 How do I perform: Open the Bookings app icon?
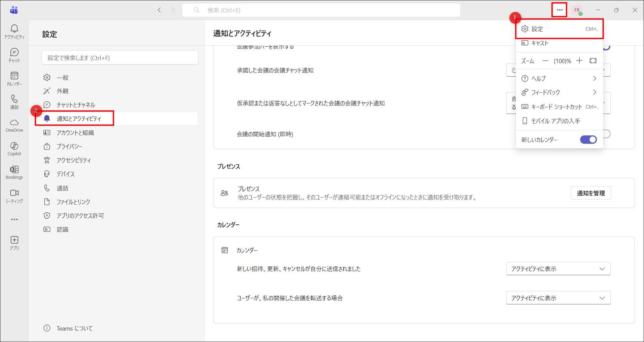click(14, 172)
